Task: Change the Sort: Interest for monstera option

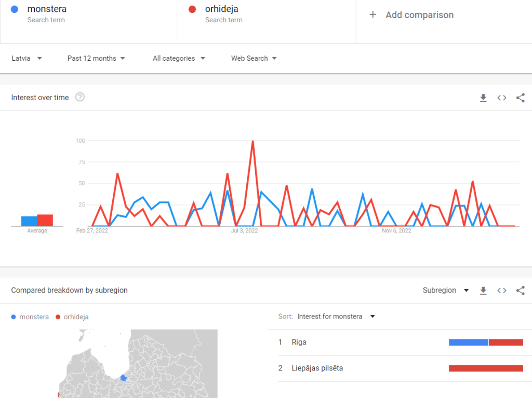Action: pyautogui.click(x=336, y=317)
